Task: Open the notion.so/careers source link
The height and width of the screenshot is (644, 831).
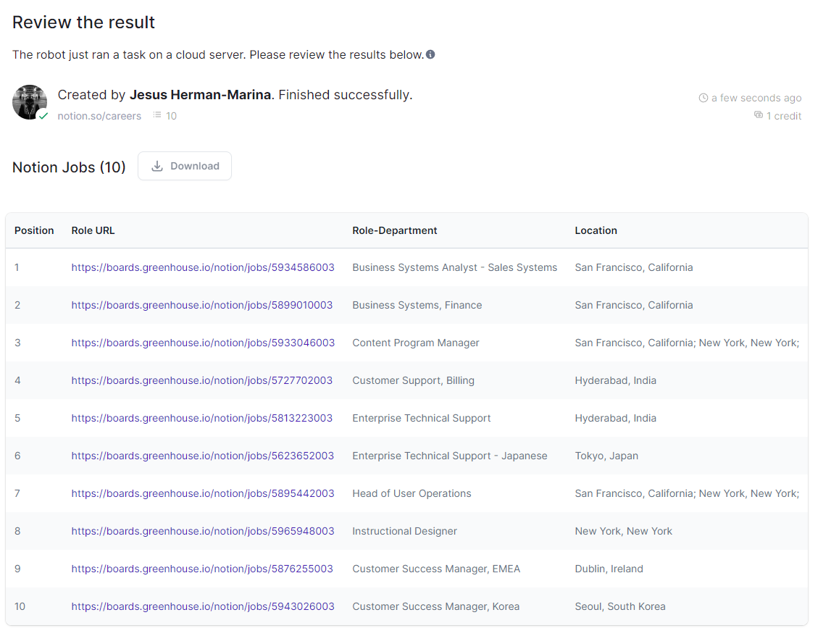Action: pos(99,116)
